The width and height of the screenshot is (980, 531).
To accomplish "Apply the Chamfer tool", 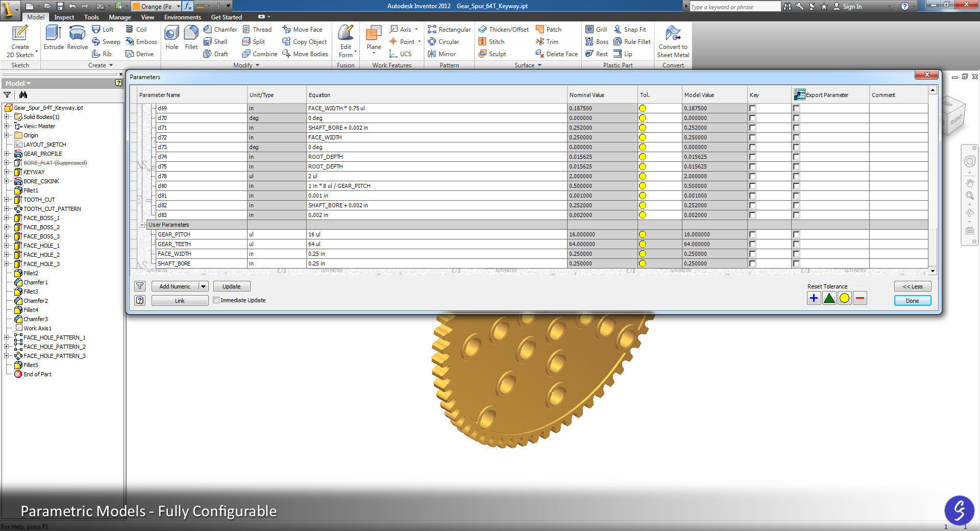I will 220,30.
